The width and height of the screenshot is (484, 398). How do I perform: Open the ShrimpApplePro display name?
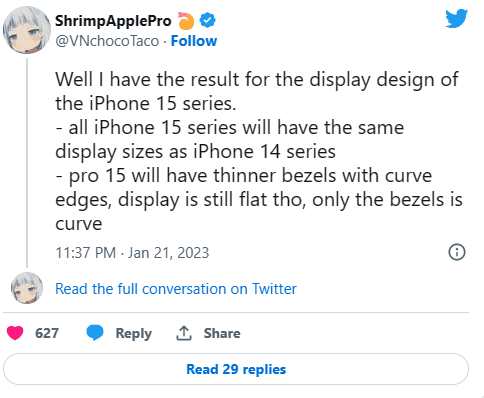[113, 21]
